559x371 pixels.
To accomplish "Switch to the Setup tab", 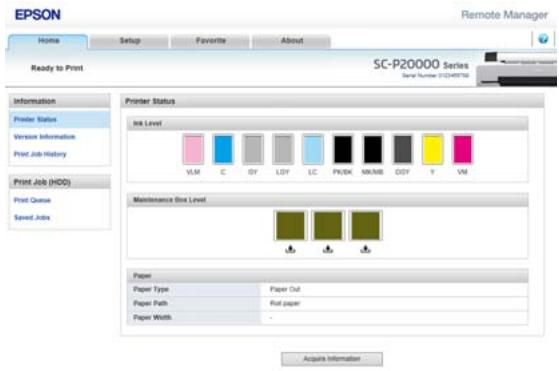I will (x=129, y=41).
